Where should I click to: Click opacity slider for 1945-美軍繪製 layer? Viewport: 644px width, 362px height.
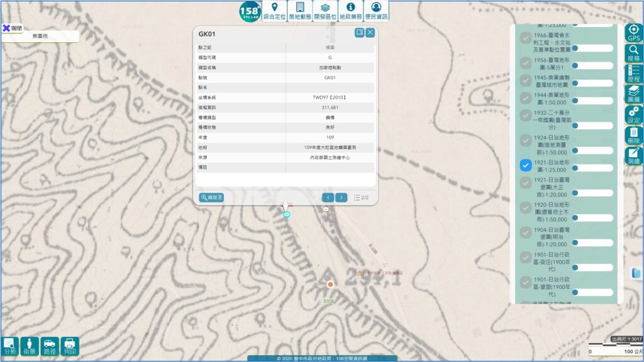tap(592, 84)
